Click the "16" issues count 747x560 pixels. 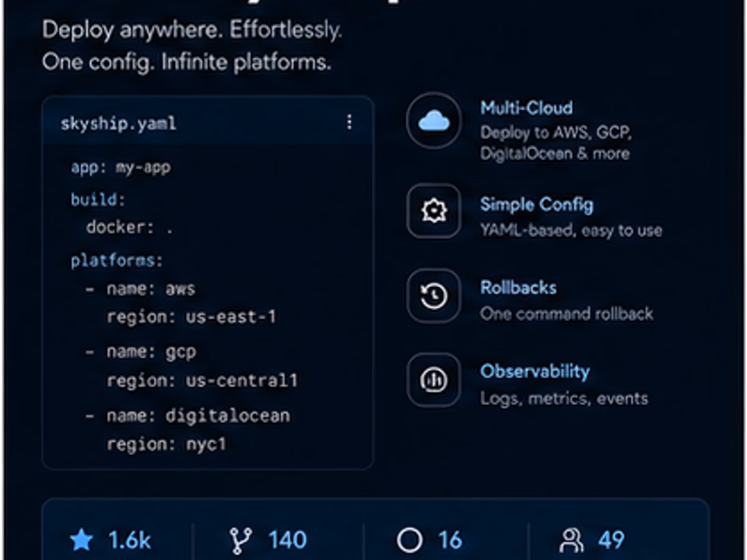click(451, 541)
